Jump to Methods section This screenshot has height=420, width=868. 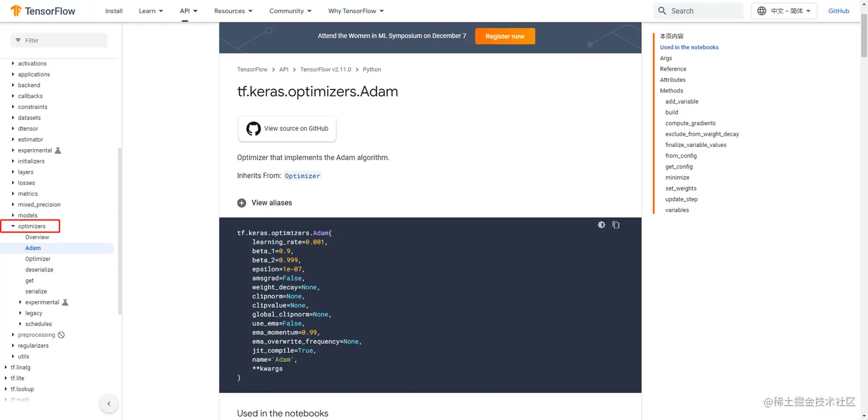(671, 91)
